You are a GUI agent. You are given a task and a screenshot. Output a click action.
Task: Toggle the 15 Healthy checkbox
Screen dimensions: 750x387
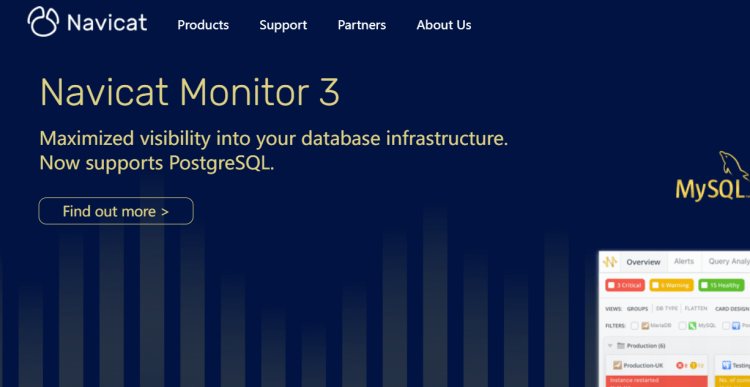[704, 285]
